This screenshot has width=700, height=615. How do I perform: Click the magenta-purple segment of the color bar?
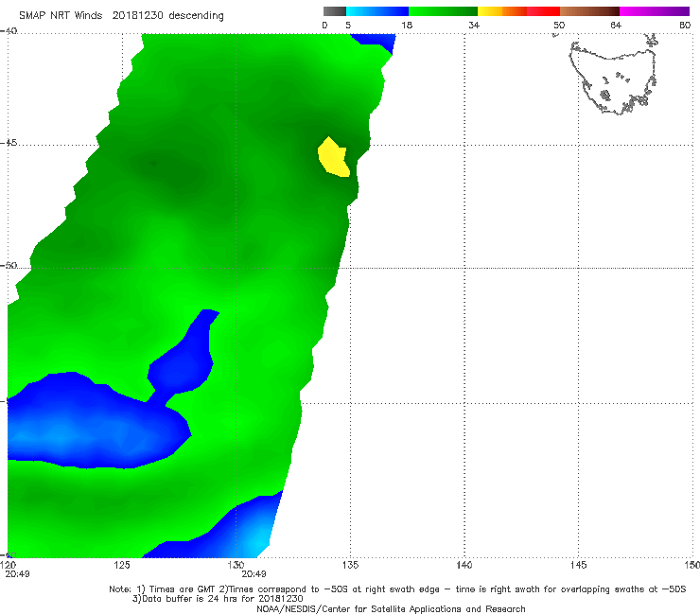pyautogui.click(x=655, y=11)
